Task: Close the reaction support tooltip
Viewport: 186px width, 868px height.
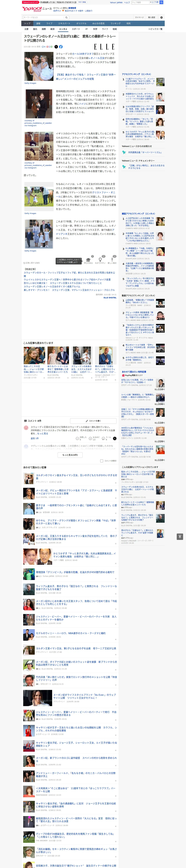Action: pos(81,259)
